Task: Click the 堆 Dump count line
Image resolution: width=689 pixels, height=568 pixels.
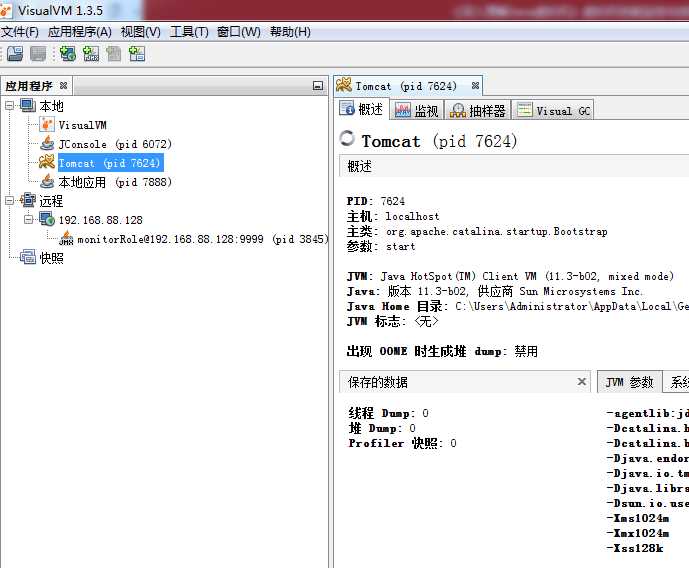Action: [382, 428]
